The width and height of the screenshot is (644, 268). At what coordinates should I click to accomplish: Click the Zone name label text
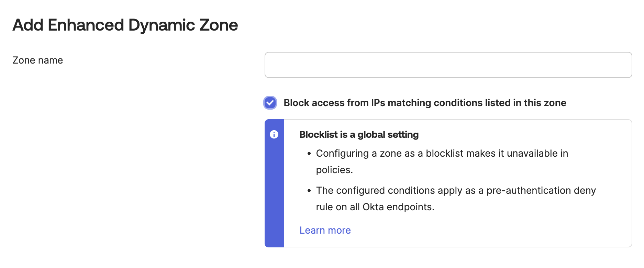pos(37,60)
